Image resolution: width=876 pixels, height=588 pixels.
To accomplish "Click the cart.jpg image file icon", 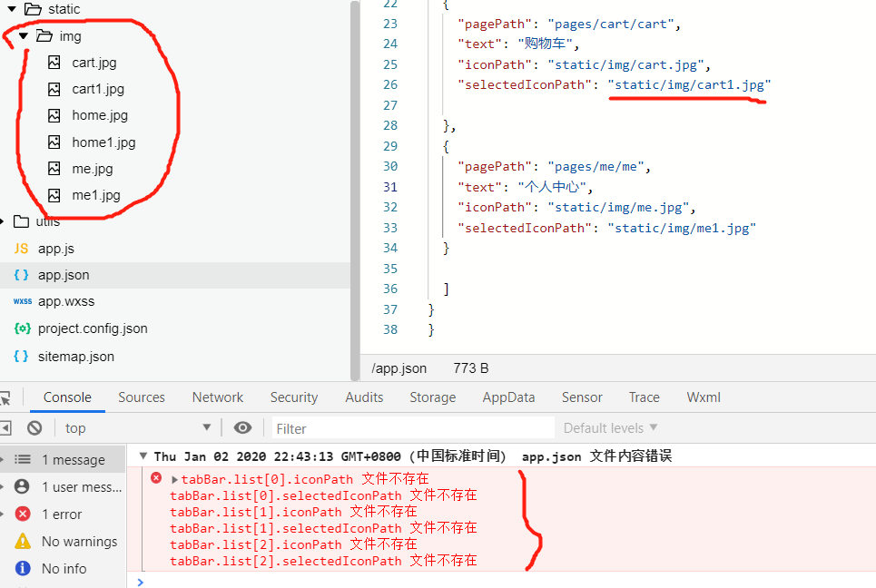I will pyautogui.click(x=54, y=63).
